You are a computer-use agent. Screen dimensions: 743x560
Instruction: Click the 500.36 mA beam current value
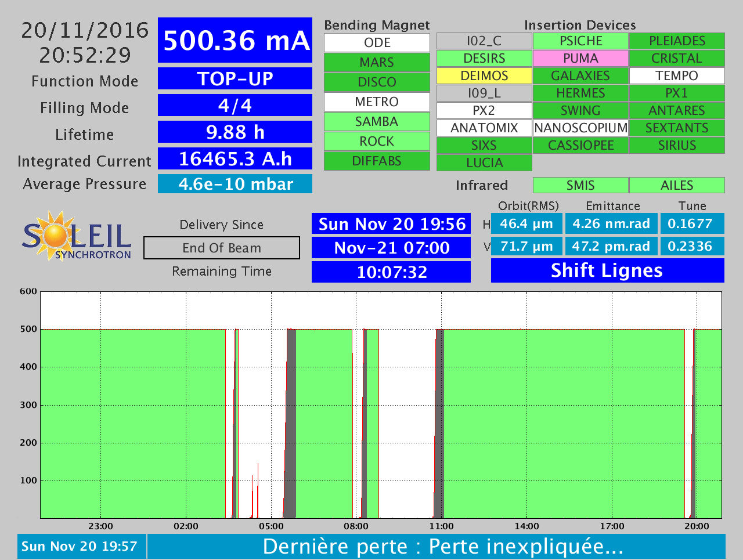pyautogui.click(x=235, y=40)
